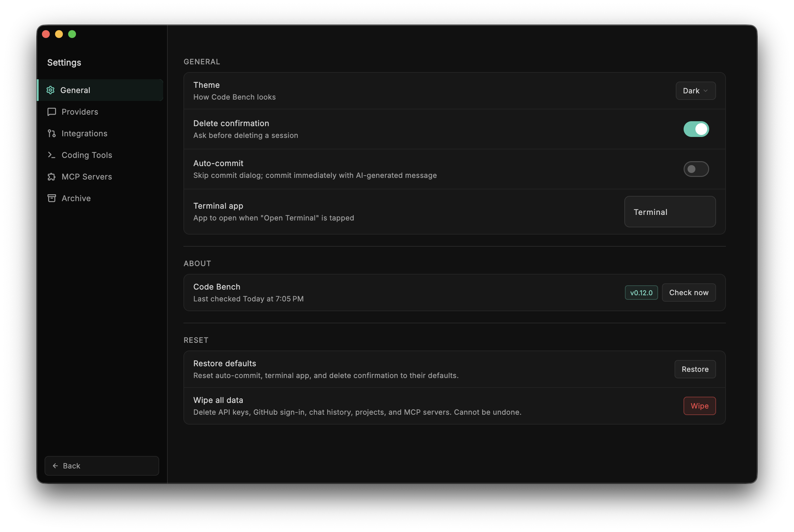
Task: Disable the Delete confirmation toggle
Action: coord(696,129)
